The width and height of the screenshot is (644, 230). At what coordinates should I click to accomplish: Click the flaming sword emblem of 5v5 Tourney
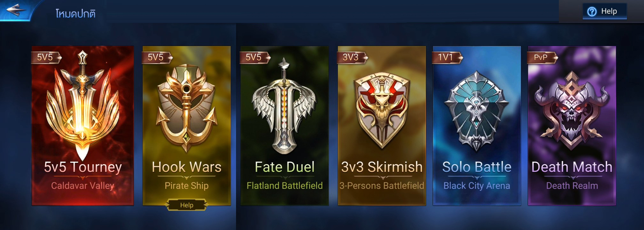pyautogui.click(x=83, y=105)
